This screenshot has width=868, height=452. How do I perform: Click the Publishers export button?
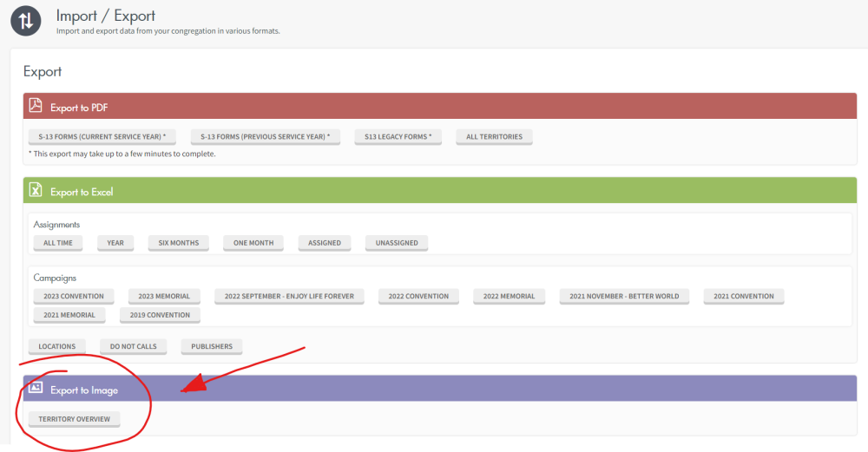212,347
